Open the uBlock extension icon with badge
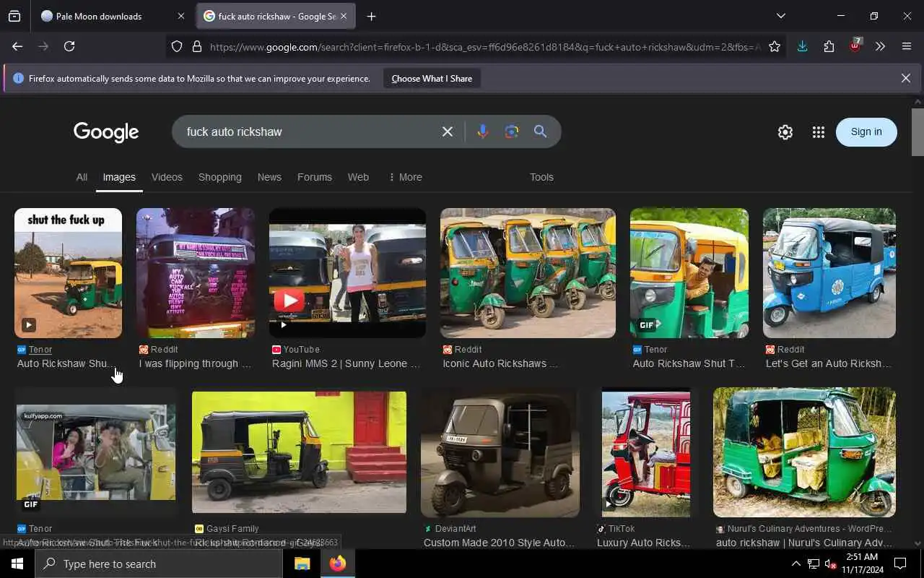924x578 pixels. (x=855, y=45)
